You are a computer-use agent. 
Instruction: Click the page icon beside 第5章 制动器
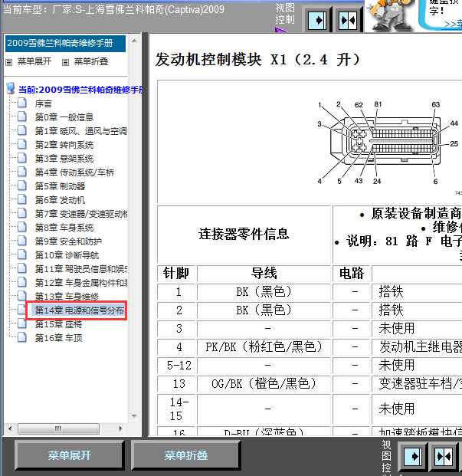click(22, 185)
